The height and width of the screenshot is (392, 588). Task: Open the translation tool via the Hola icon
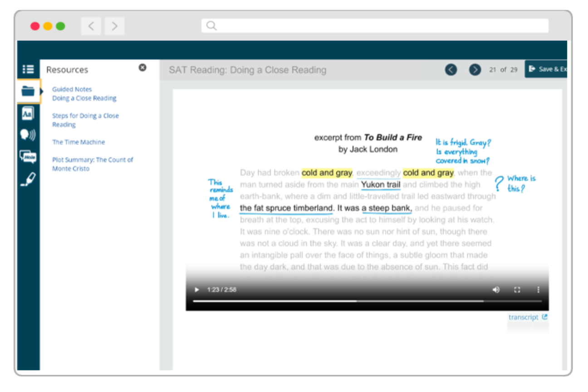point(28,157)
